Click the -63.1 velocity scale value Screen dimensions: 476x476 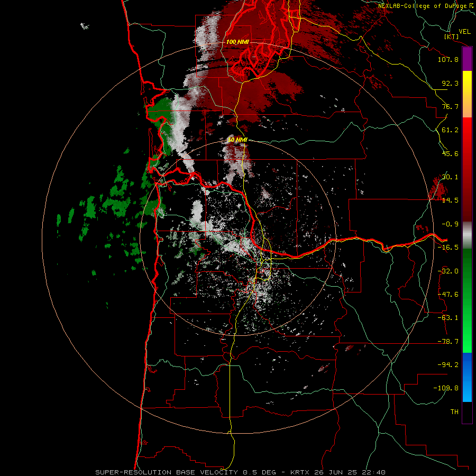coord(448,318)
